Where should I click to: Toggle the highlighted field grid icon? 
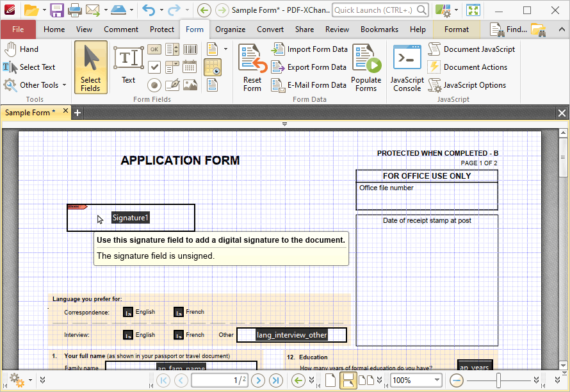(213, 67)
